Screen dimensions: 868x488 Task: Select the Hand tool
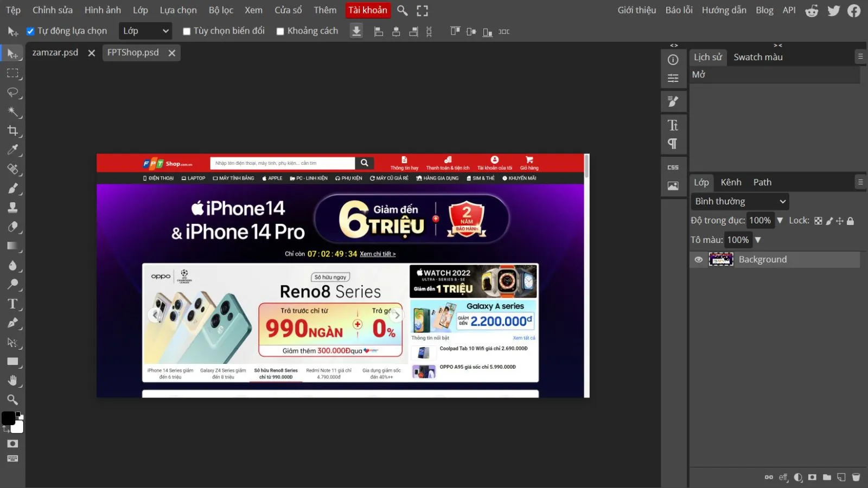(12, 381)
